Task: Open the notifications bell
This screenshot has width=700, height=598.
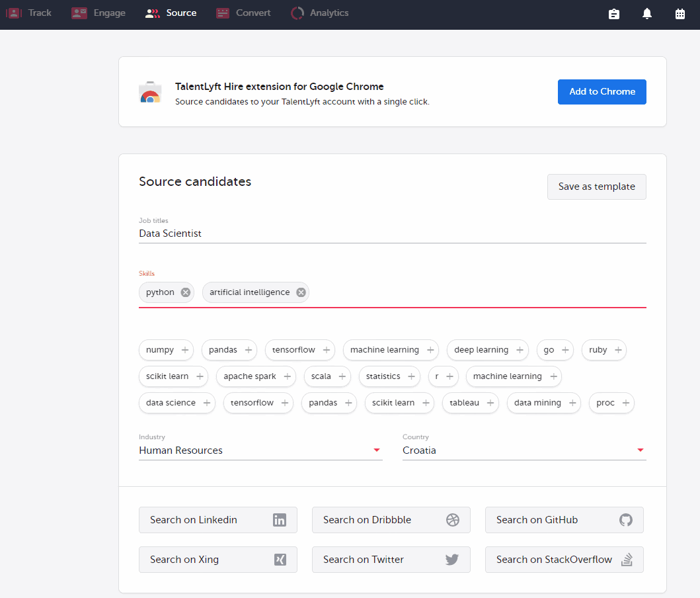Action: coord(646,13)
